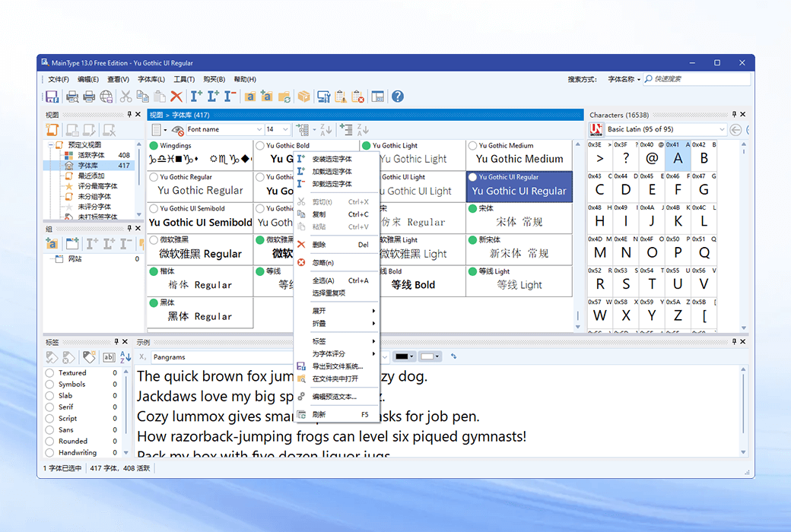Select the 网站 group item

point(75,258)
